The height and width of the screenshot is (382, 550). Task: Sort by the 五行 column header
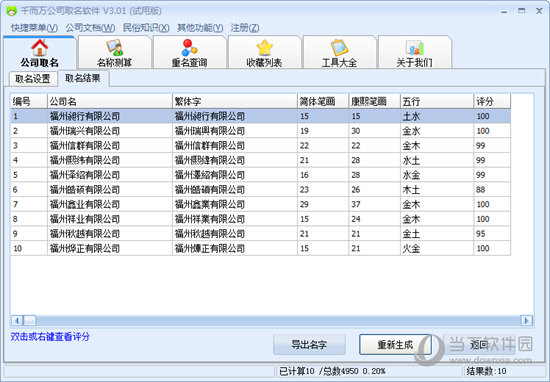pyautogui.click(x=437, y=102)
